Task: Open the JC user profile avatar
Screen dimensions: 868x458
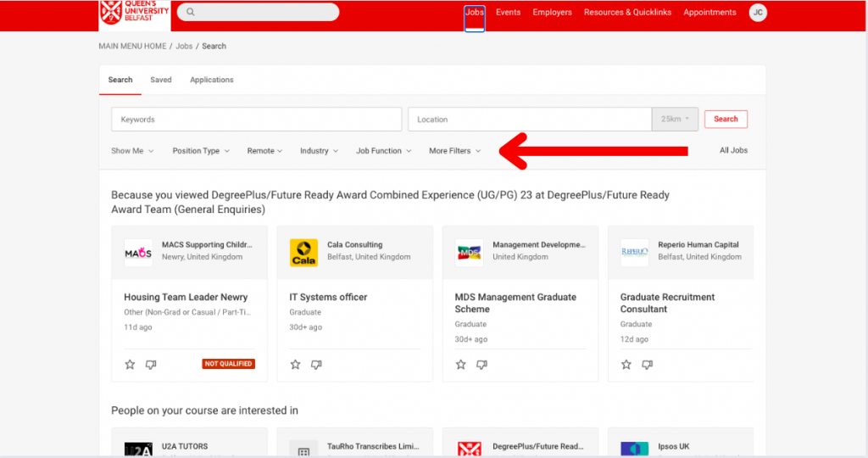Action: pyautogui.click(x=758, y=13)
